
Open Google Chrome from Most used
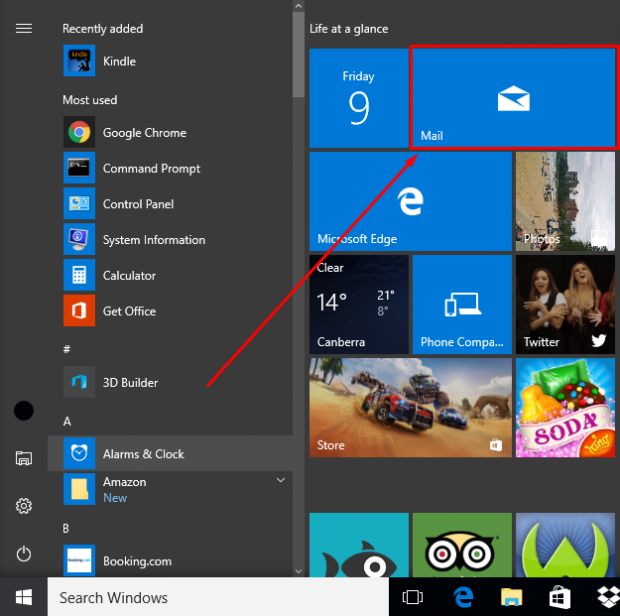pyautogui.click(x=170, y=132)
